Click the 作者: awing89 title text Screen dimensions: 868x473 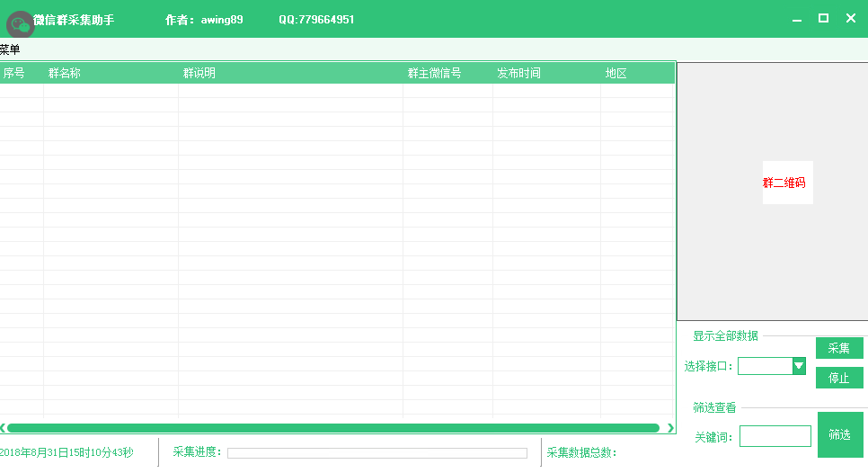(204, 20)
